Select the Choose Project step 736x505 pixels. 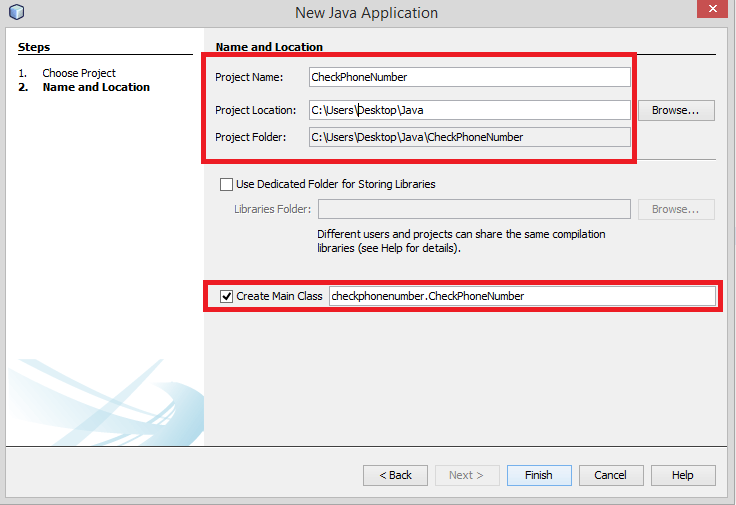pos(79,73)
